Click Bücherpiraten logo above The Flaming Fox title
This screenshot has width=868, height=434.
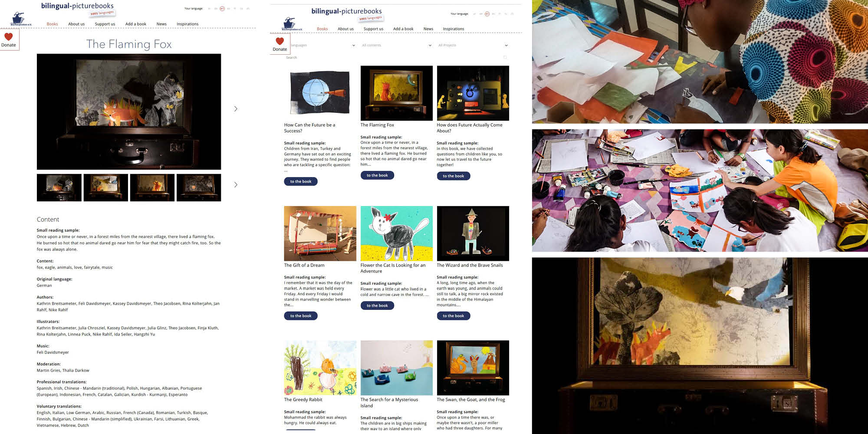click(19, 19)
